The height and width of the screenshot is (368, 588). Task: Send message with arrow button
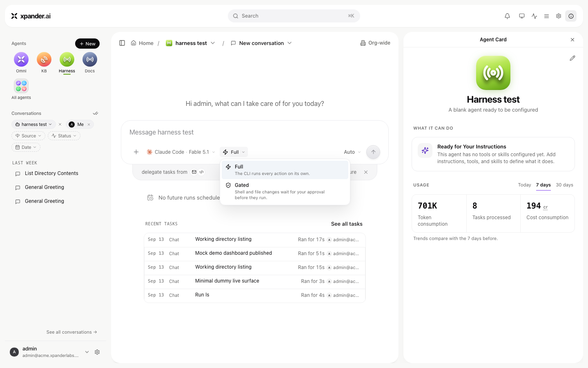click(x=373, y=152)
